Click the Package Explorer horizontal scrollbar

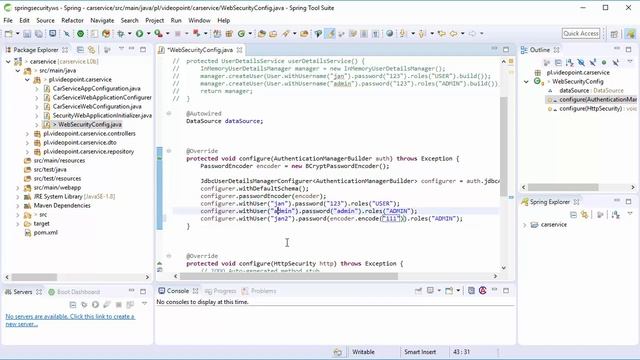(x=34, y=277)
